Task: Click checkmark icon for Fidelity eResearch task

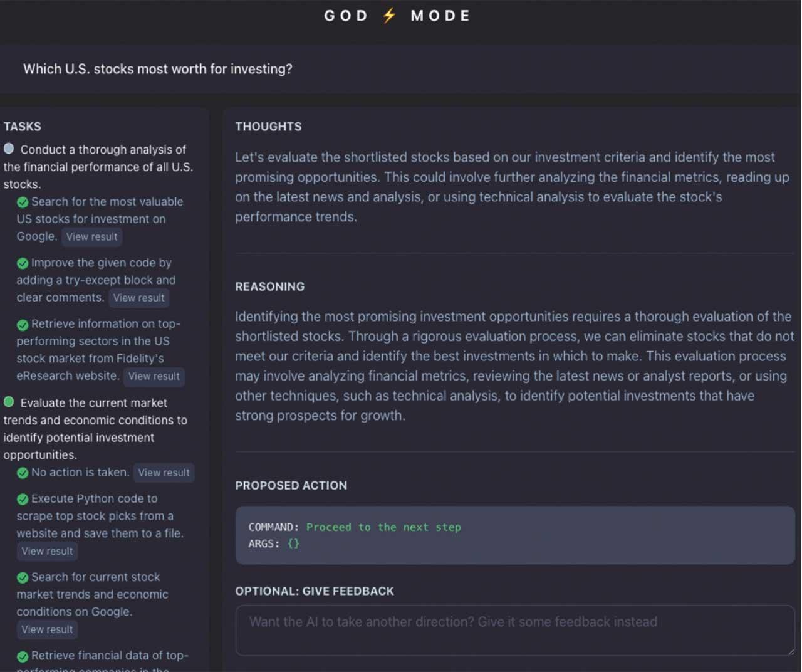Action: click(x=23, y=325)
